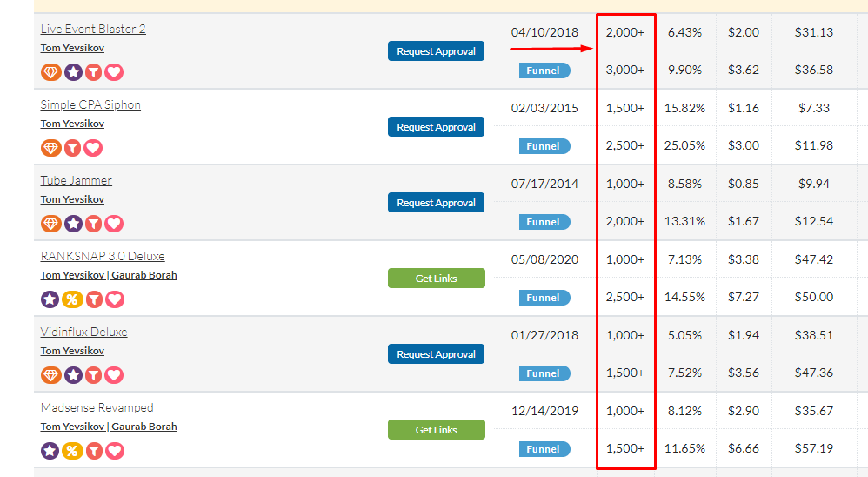Select the $7.27 value
The image size is (868, 477).
744,297
